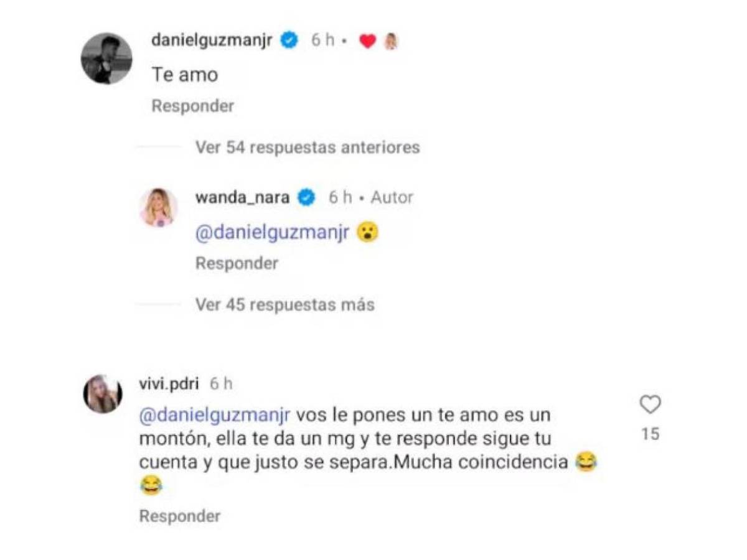Click the surprised emoji in wanda_nara's reply
This screenshot has height=560, width=747.
click(x=369, y=233)
